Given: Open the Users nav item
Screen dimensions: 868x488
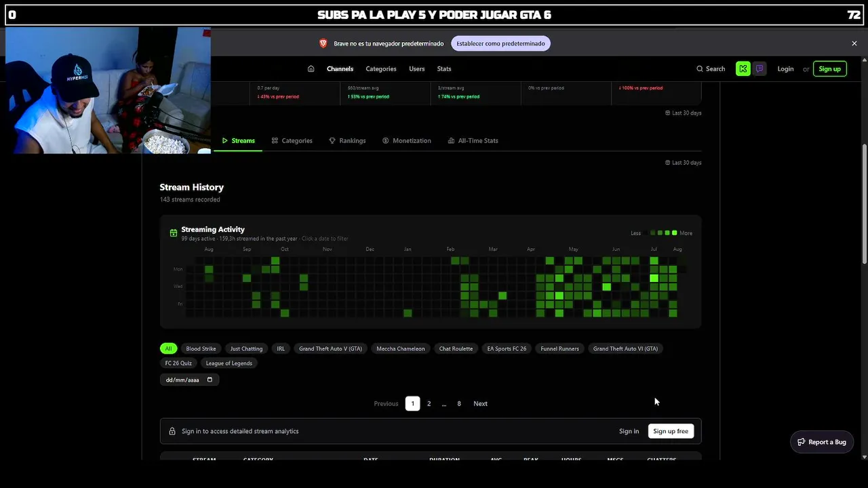Looking at the screenshot, I should (417, 68).
